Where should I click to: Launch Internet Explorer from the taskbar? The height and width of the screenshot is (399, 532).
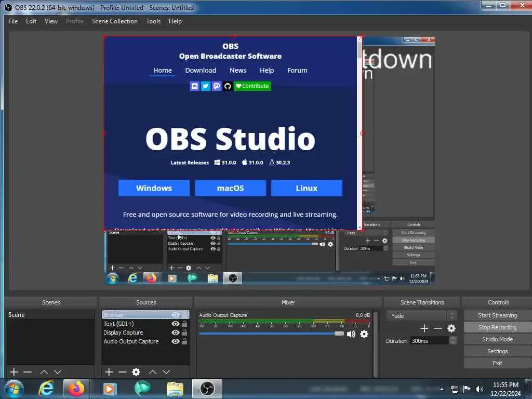coord(46,389)
